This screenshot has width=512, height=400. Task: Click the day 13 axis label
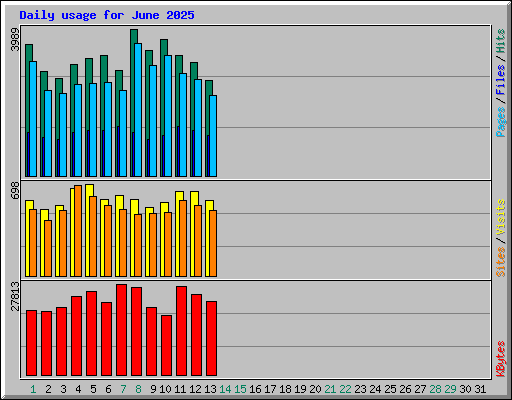click(x=210, y=389)
